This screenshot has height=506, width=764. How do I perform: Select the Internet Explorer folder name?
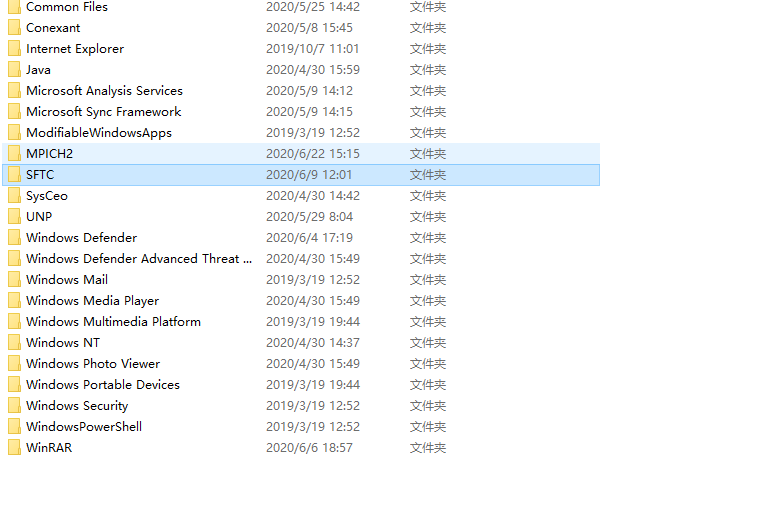point(75,49)
